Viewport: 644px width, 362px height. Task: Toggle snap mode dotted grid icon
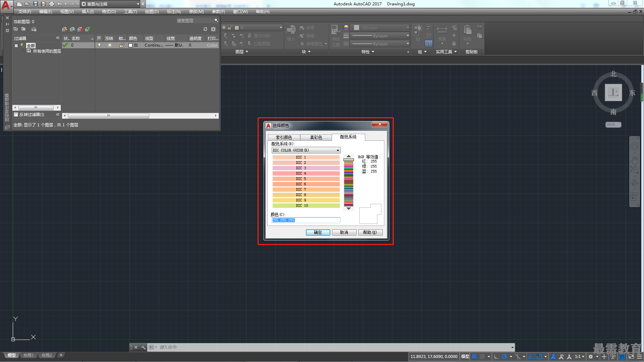[482, 357]
